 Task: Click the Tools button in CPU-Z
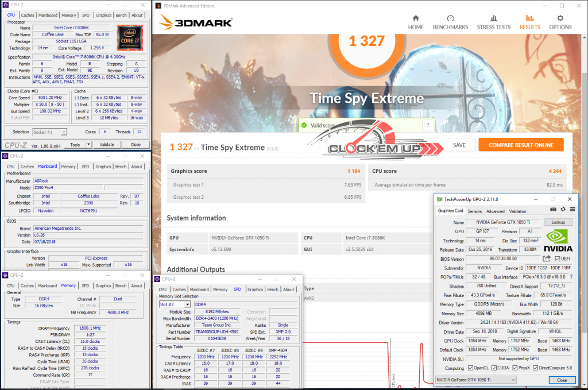(x=75, y=145)
